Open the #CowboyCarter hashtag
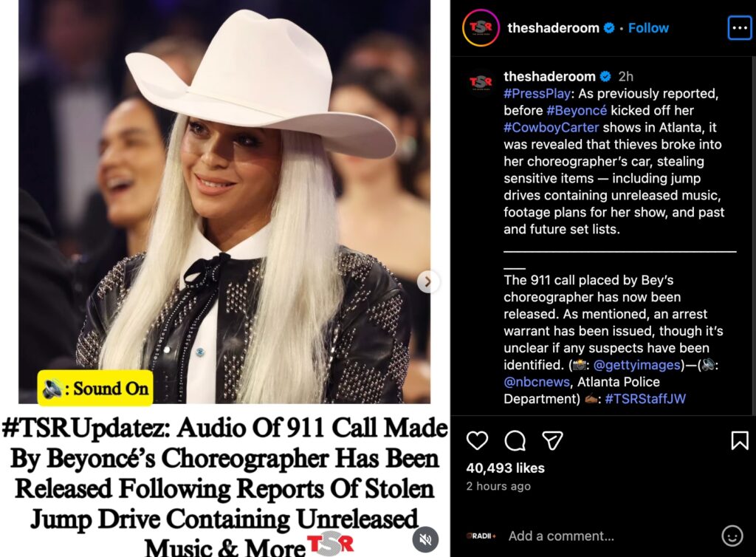The image size is (756, 557). click(551, 127)
